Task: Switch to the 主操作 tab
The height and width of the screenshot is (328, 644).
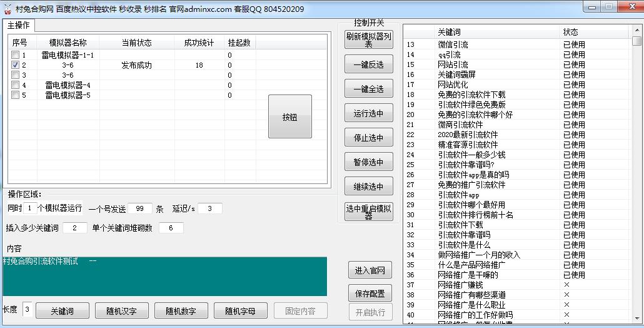Action: (19, 26)
